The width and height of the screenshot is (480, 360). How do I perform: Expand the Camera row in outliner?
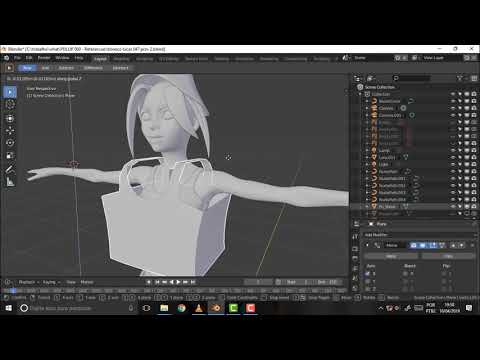click(x=367, y=108)
